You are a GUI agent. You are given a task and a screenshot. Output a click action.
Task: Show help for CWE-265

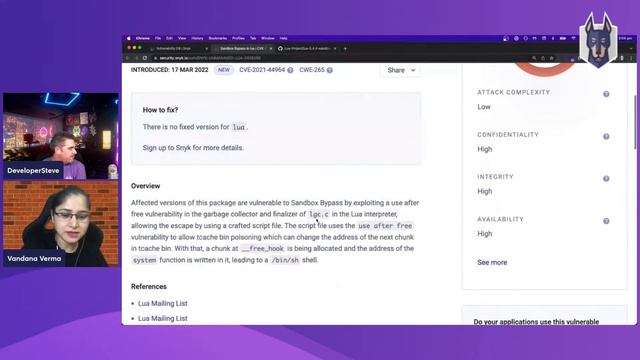330,70
